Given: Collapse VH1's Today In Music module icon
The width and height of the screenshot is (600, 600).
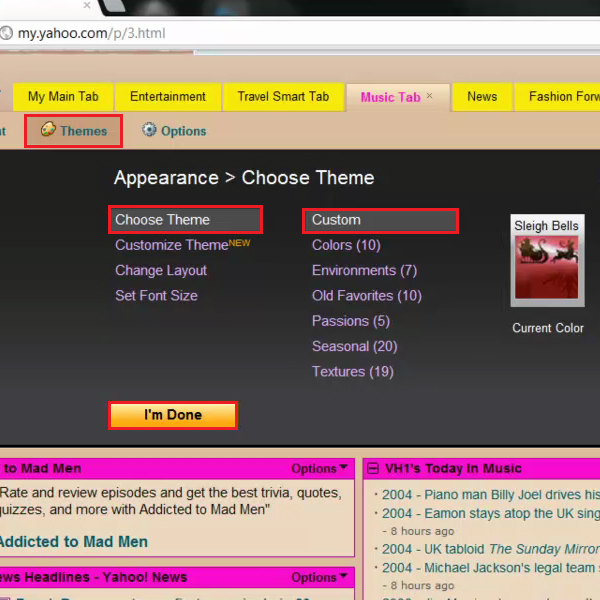Looking at the screenshot, I should (x=373, y=468).
